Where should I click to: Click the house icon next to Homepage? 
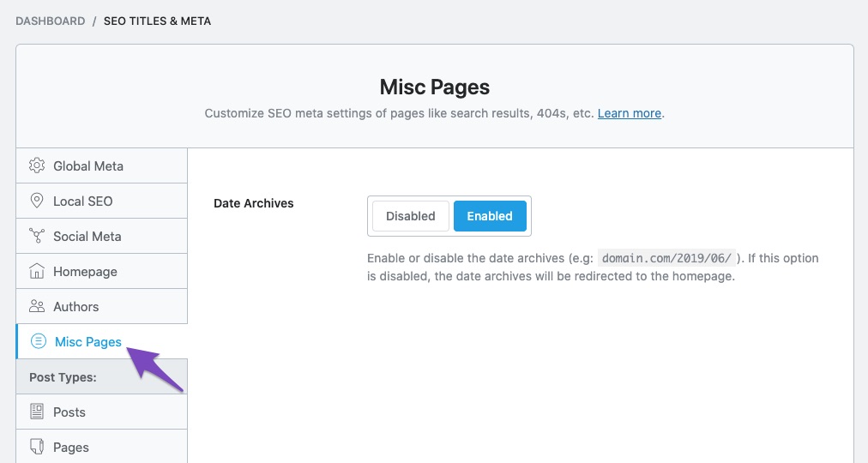tap(37, 271)
